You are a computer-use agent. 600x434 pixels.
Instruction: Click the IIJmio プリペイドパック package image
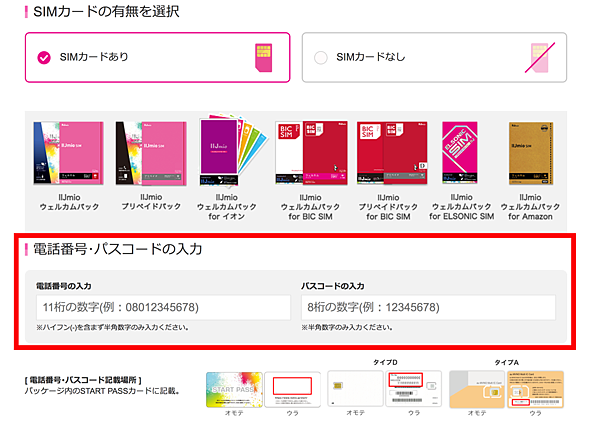tap(151, 153)
